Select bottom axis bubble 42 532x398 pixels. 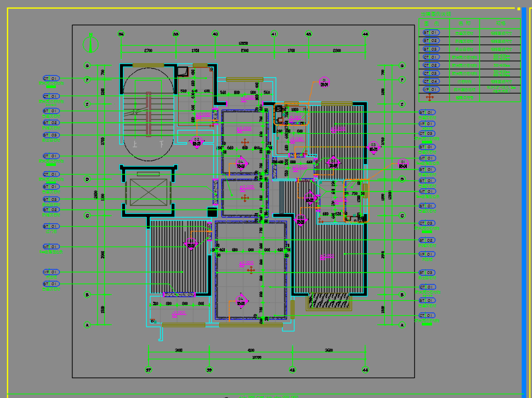coord(292,370)
